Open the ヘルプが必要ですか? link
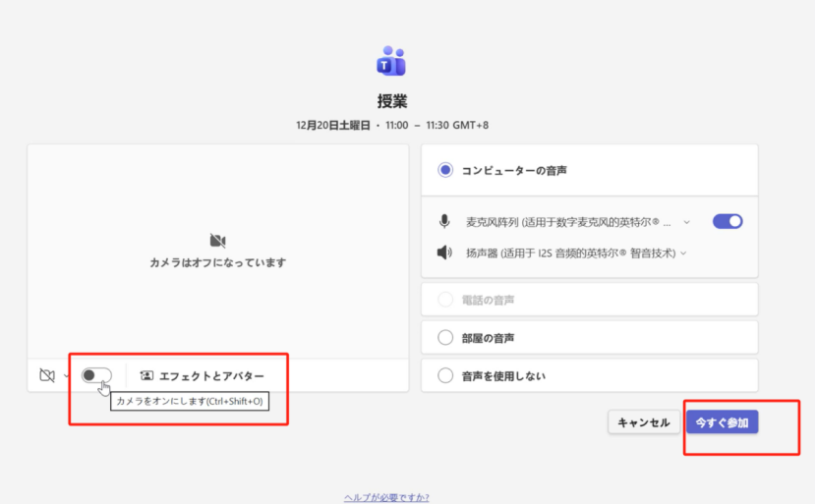Viewport: 816px width, 504px height. pos(386,497)
